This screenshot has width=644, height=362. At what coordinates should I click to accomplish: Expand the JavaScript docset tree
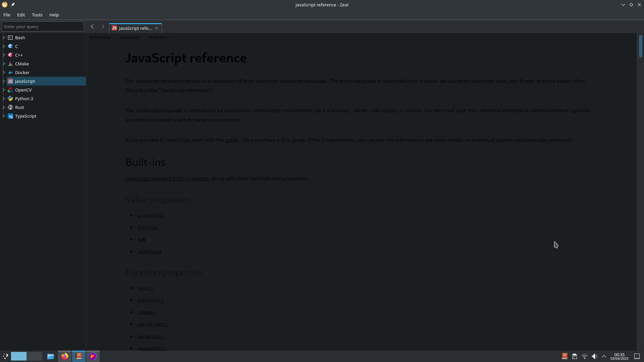point(4,81)
